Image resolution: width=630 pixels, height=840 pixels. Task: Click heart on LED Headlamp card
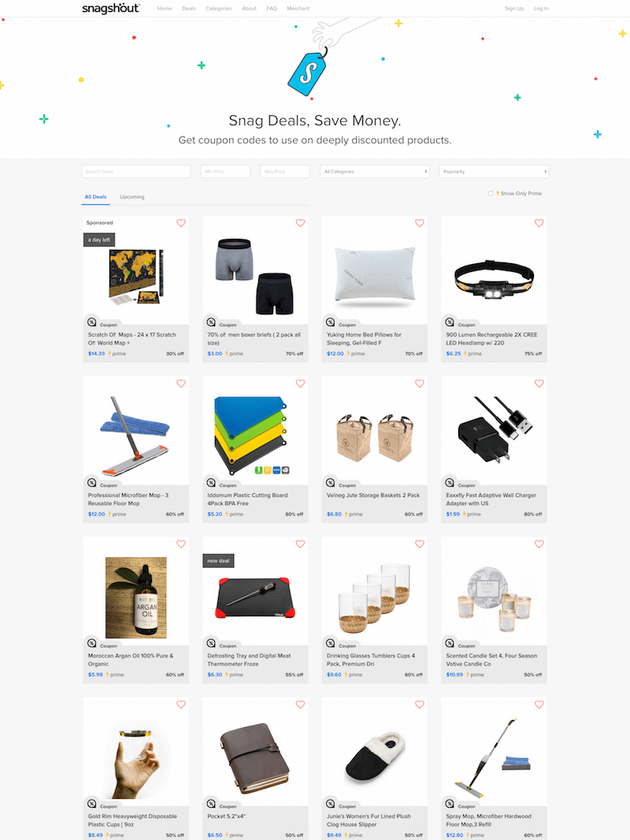(539, 223)
